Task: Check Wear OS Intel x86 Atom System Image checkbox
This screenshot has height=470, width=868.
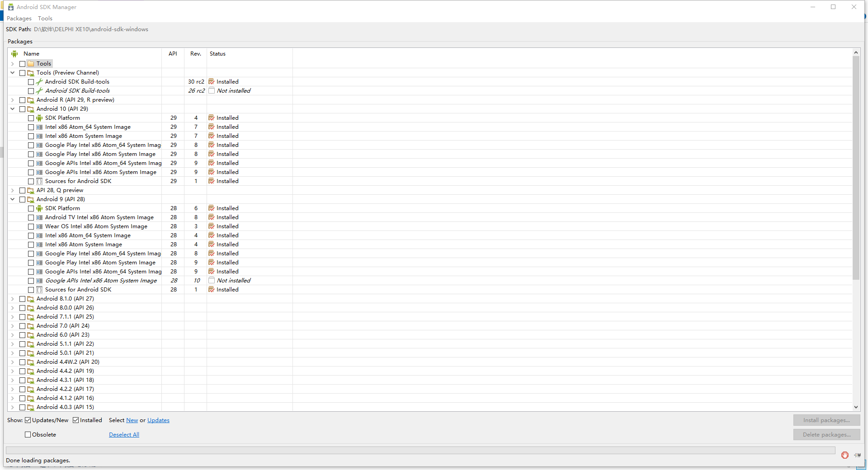Action: pyautogui.click(x=31, y=226)
